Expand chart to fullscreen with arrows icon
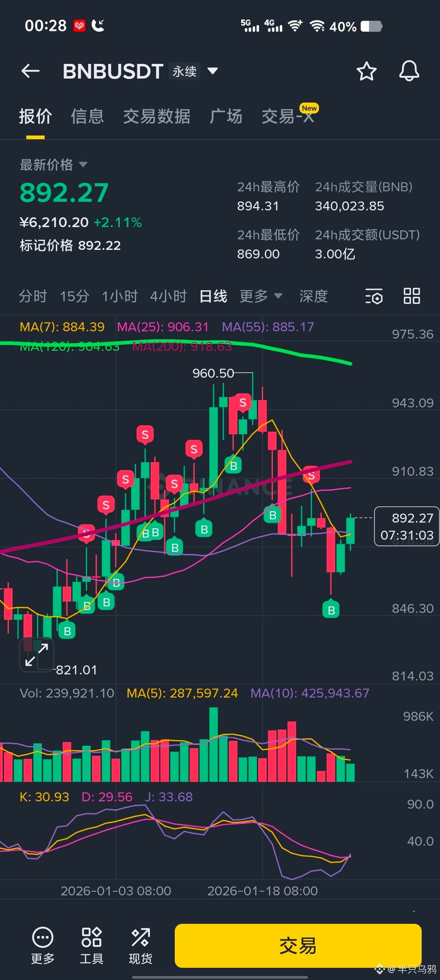Viewport: 440px width, 980px height. [x=37, y=654]
